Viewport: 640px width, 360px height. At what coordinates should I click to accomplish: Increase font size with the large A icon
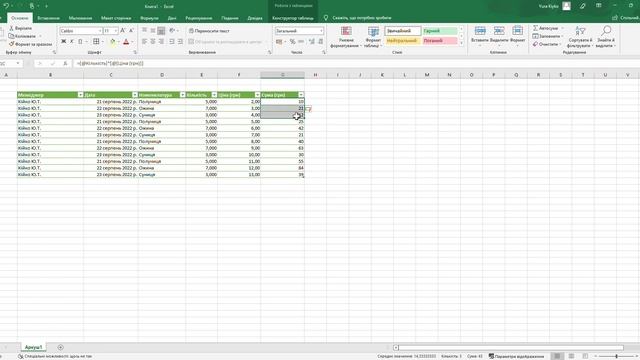[x=123, y=31]
